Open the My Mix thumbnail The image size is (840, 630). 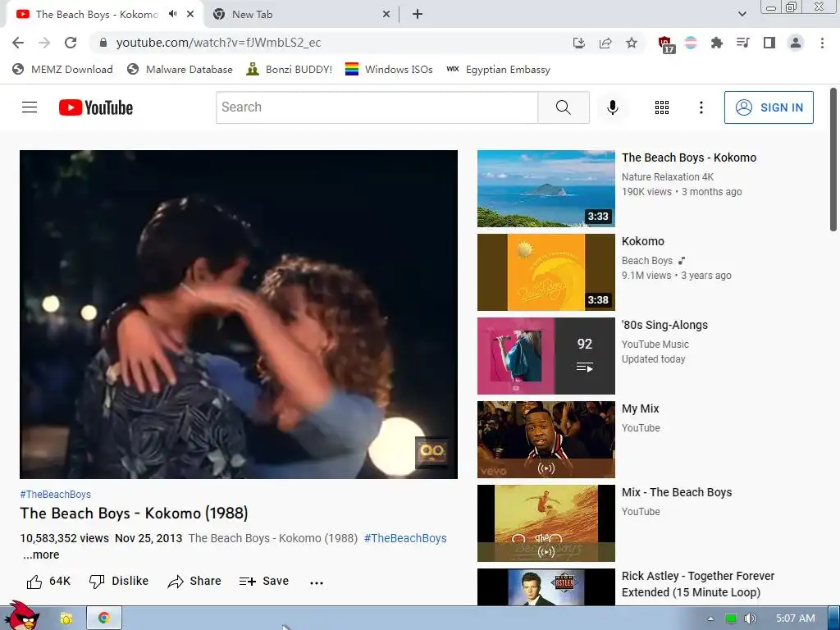[546, 440]
